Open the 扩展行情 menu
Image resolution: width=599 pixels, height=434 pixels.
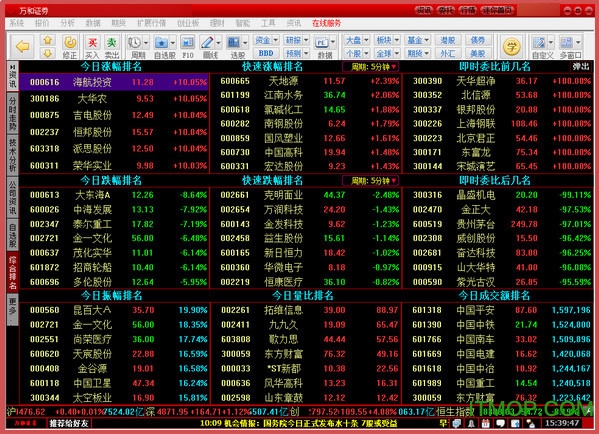click(152, 23)
